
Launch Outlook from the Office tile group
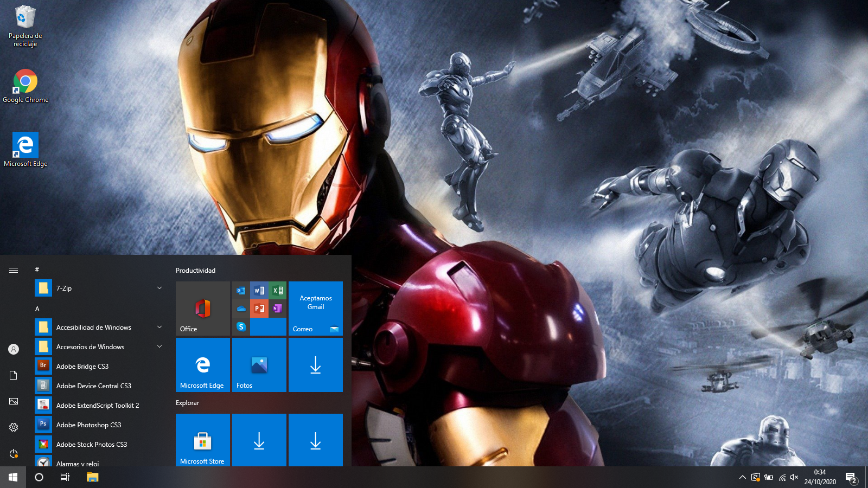[x=241, y=291]
